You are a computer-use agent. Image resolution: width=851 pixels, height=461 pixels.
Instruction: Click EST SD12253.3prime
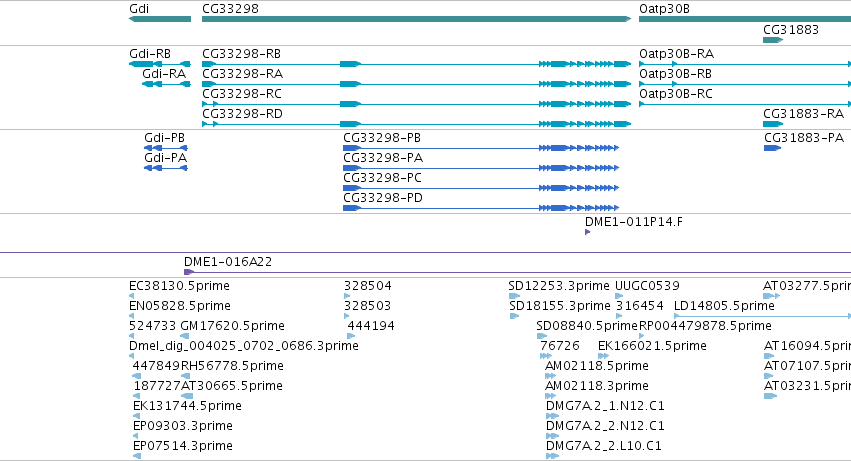559,286
